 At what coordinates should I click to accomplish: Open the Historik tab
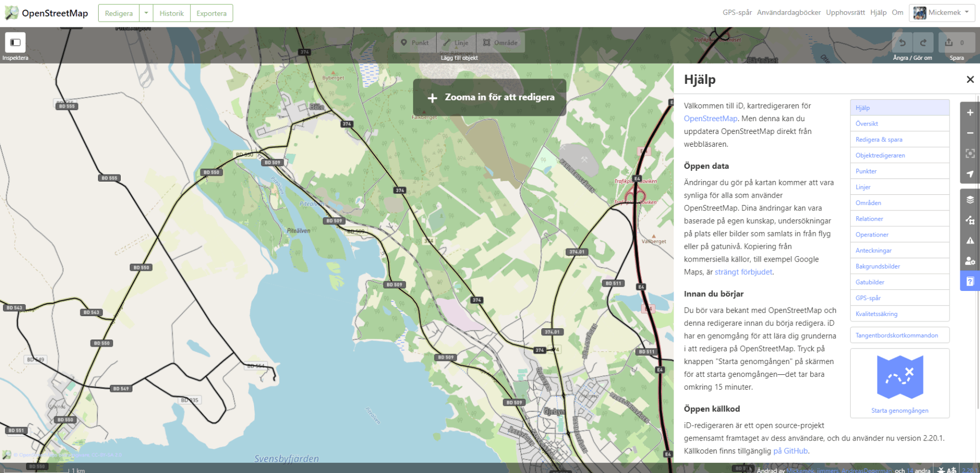coord(171,13)
